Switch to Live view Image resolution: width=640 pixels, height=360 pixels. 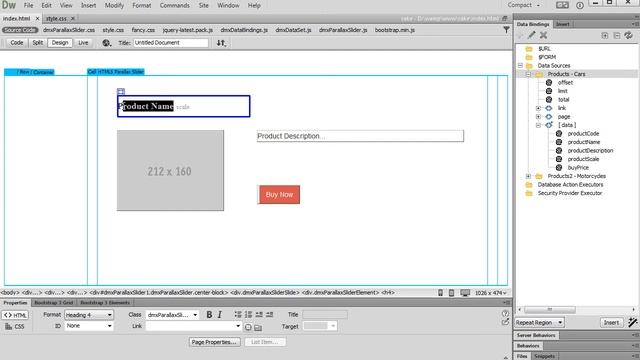(x=83, y=42)
